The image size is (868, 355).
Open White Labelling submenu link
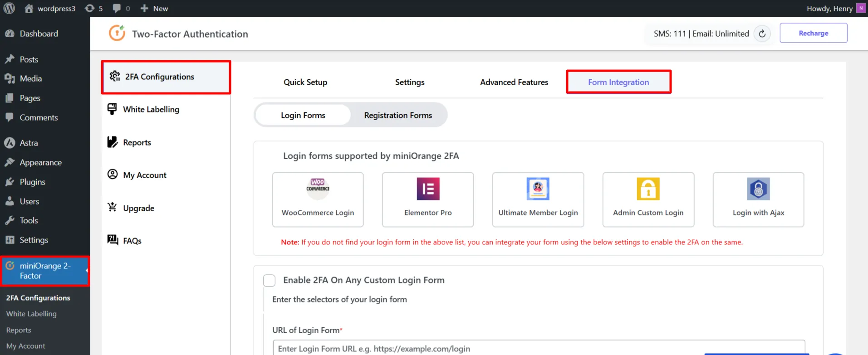(31, 314)
